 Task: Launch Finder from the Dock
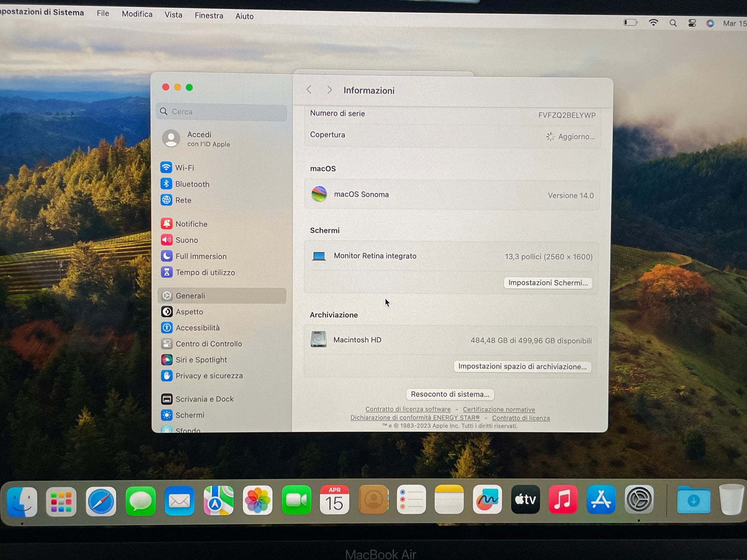tap(22, 502)
